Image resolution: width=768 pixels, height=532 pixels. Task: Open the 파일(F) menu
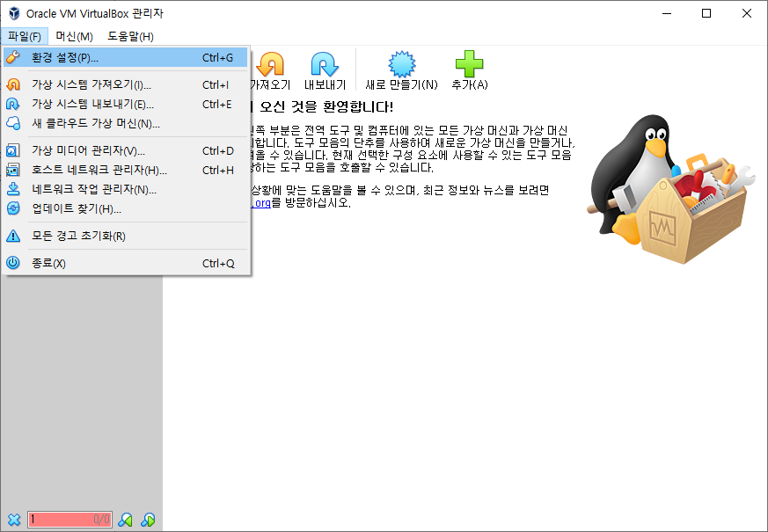coord(24,37)
